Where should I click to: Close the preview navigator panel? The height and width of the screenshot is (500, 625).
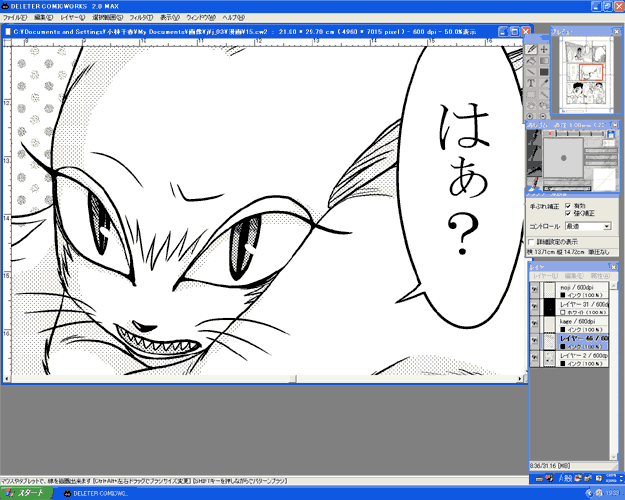point(616,31)
